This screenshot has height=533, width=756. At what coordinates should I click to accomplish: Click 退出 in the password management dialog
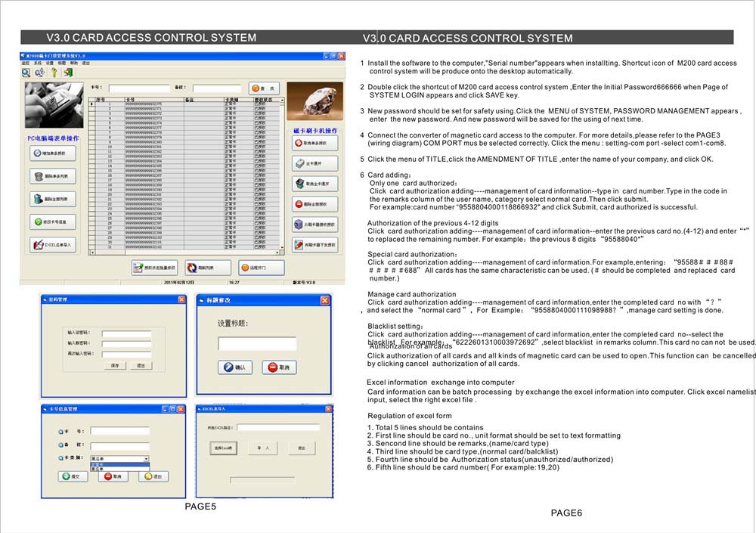(141, 366)
